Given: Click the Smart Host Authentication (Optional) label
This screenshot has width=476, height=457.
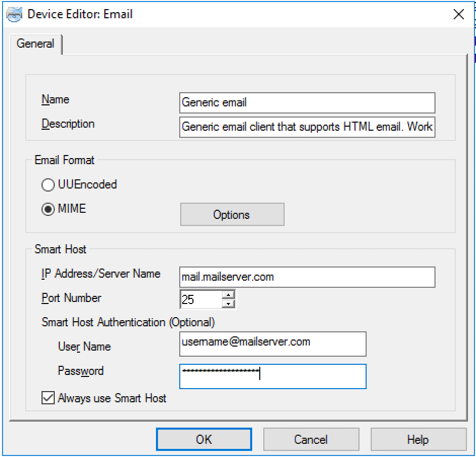Looking at the screenshot, I should (128, 322).
